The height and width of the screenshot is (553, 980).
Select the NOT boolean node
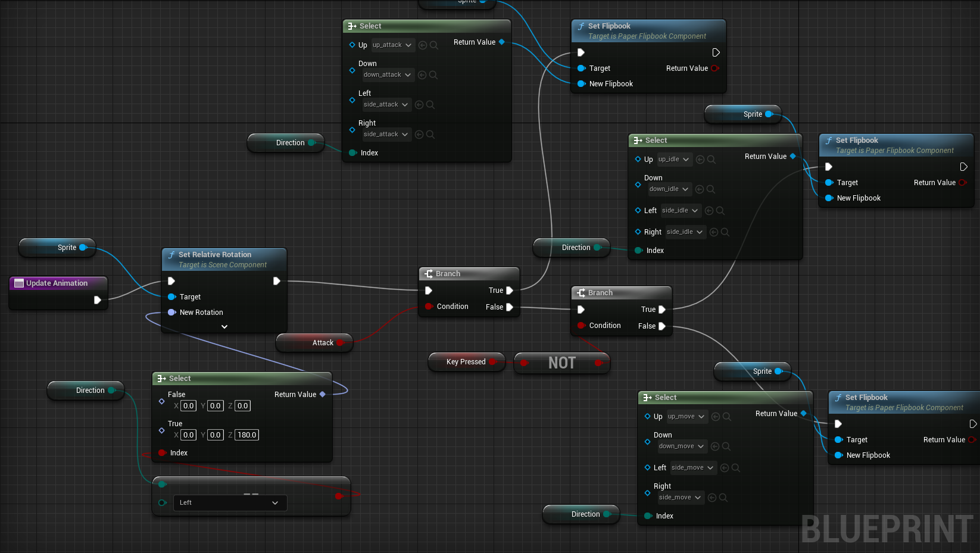pos(562,363)
